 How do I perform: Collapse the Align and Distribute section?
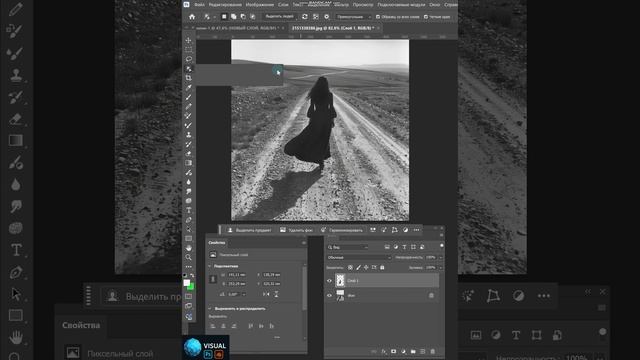click(x=210, y=309)
